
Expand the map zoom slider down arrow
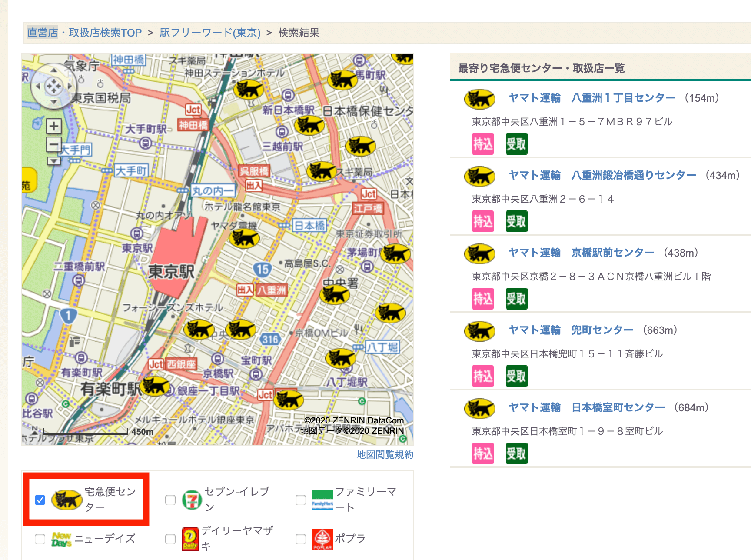54,161
